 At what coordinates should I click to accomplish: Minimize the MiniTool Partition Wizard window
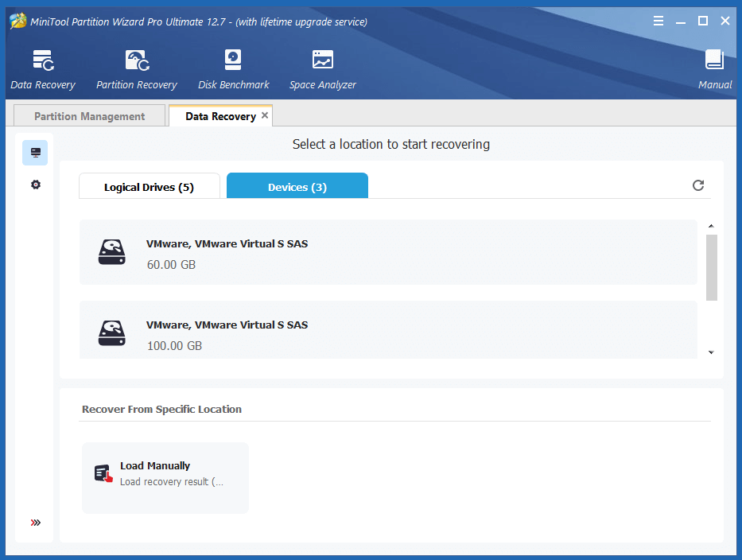tap(681, 21)
